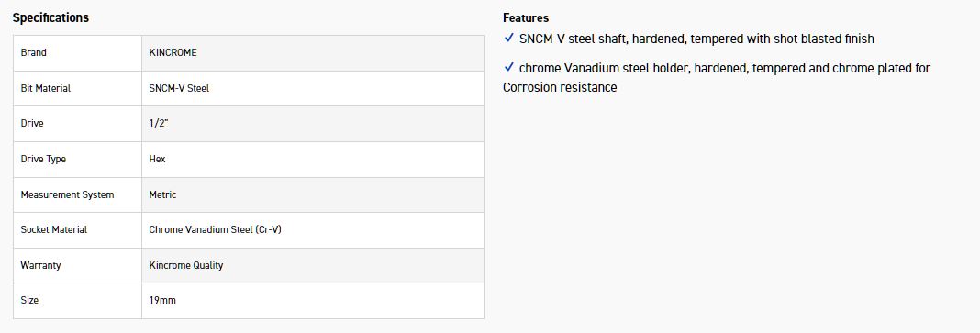Click the Brand label cell
The image size is (980, 333).
[x=77, y=53]
